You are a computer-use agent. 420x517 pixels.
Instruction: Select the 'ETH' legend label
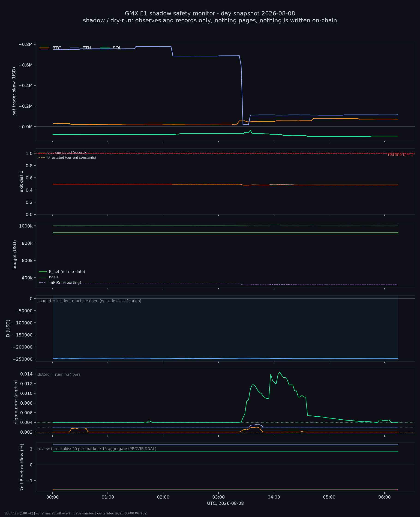(x=87, y=48)
